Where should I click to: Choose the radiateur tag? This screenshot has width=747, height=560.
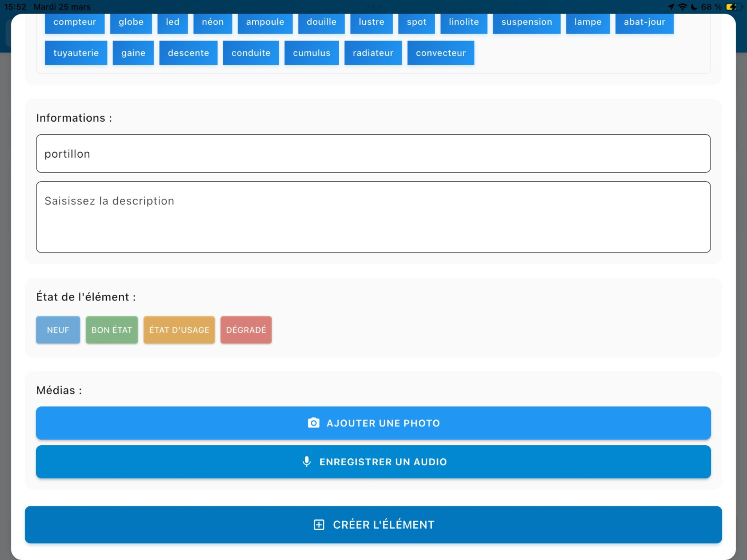coord(373,53)
